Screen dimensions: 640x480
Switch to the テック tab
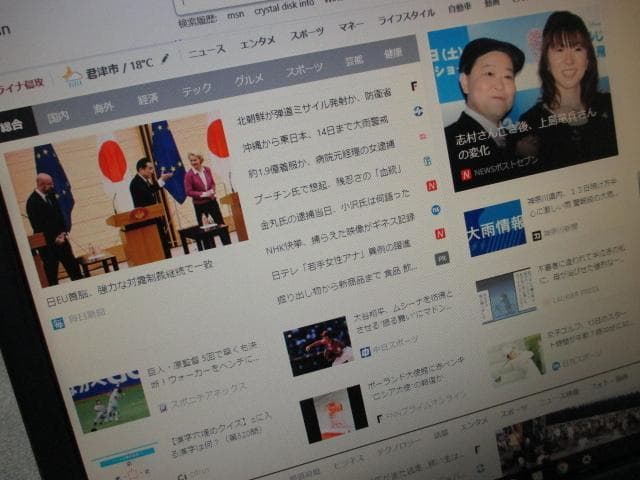[x=196, y=90]
